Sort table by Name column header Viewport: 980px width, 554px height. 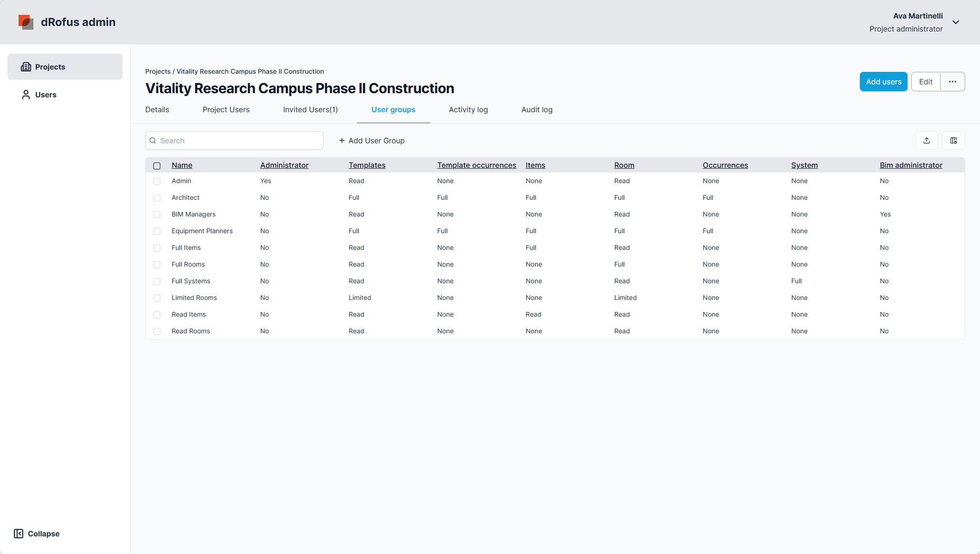tap(182, 165)
